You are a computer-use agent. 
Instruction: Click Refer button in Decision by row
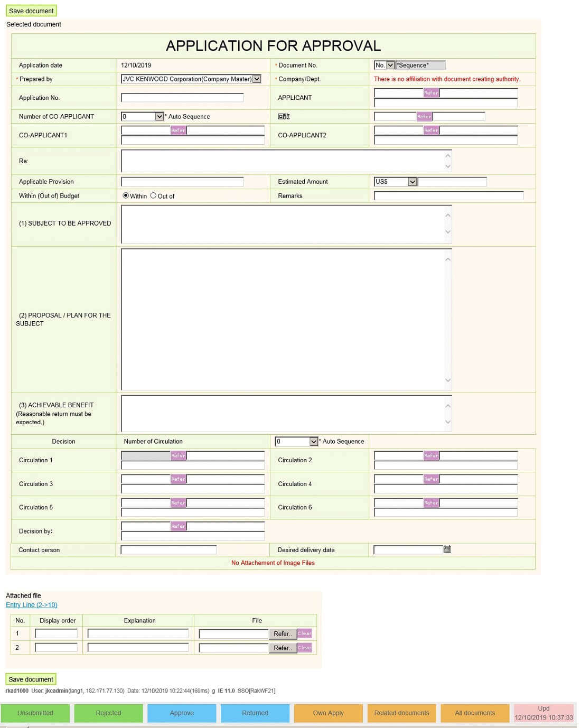tap(179, 526)
